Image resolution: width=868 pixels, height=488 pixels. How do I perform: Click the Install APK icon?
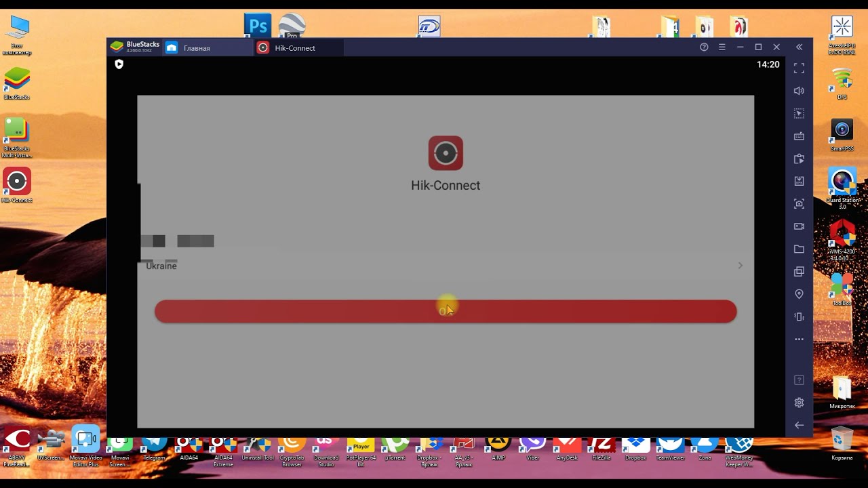(x=799, y=181)
